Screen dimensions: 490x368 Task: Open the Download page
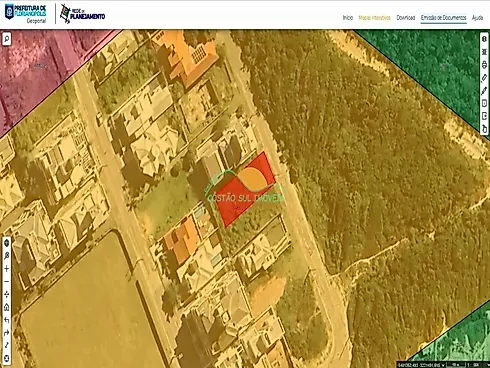click(405, 18)
